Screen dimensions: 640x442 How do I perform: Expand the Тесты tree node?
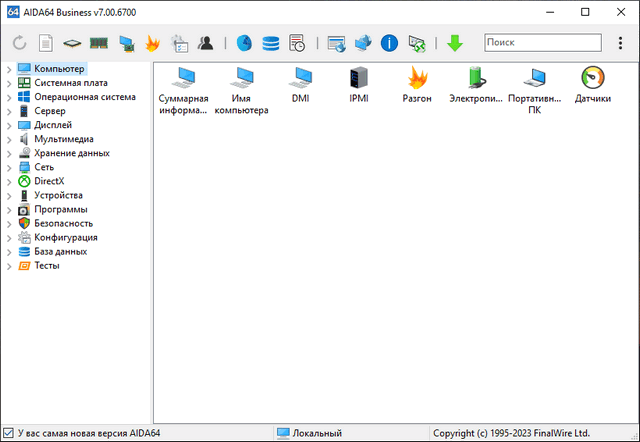[x=9, y=266]
